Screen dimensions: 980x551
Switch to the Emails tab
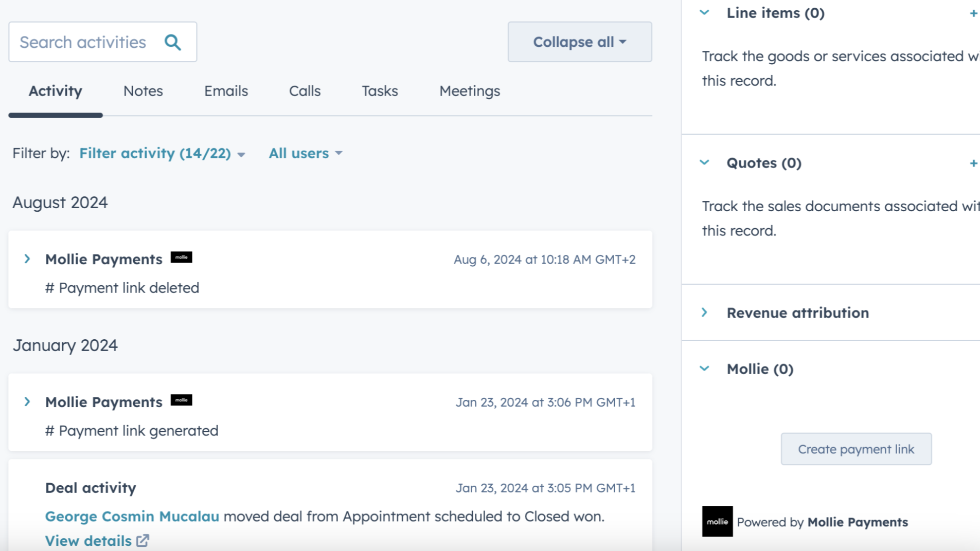click(226, 91)
